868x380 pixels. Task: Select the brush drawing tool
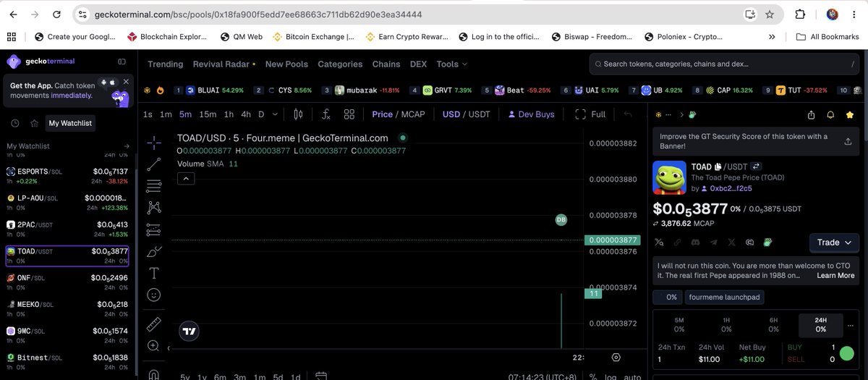154,252
